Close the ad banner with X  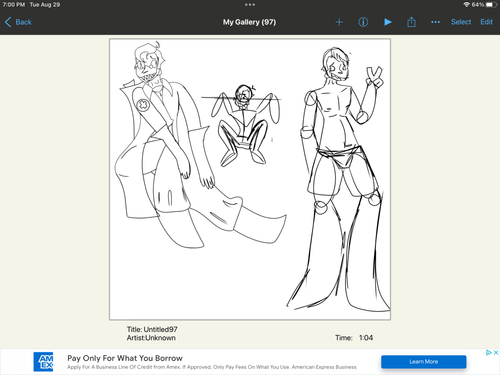496,352
